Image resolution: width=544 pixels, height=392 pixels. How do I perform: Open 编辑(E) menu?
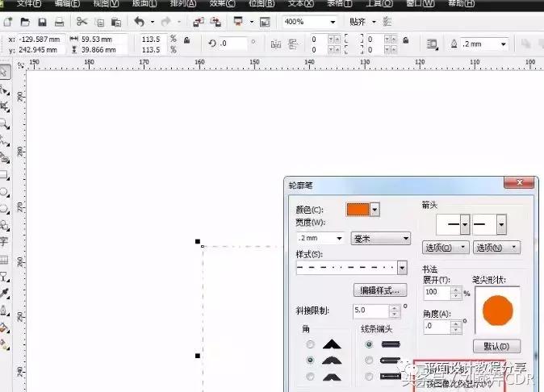(67, 4)
